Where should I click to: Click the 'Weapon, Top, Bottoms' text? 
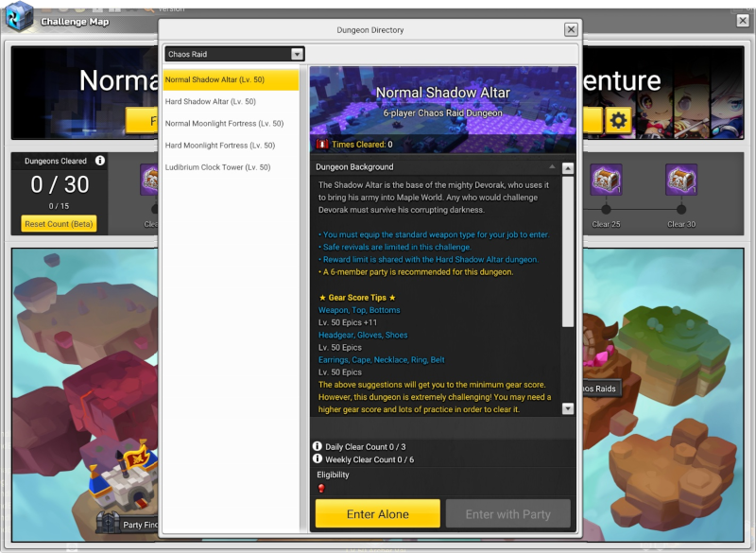tap(359, 310)
